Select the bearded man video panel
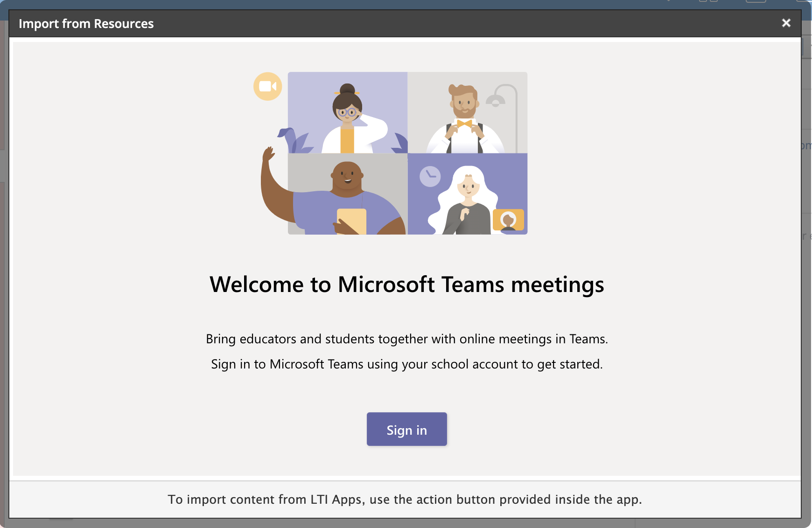This screenshot has height=528, width=812. tap(467, 112)
